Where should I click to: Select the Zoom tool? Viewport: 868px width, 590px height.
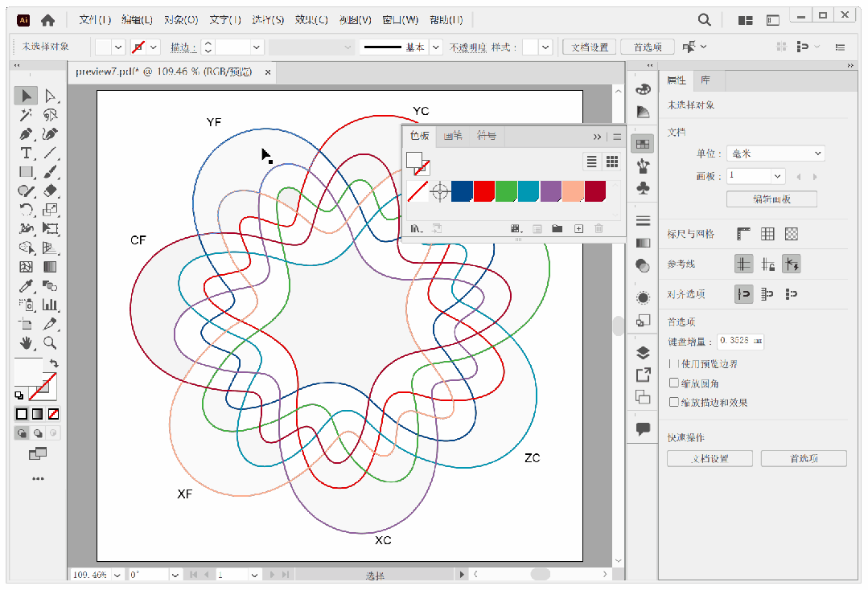tap(50, 343)
